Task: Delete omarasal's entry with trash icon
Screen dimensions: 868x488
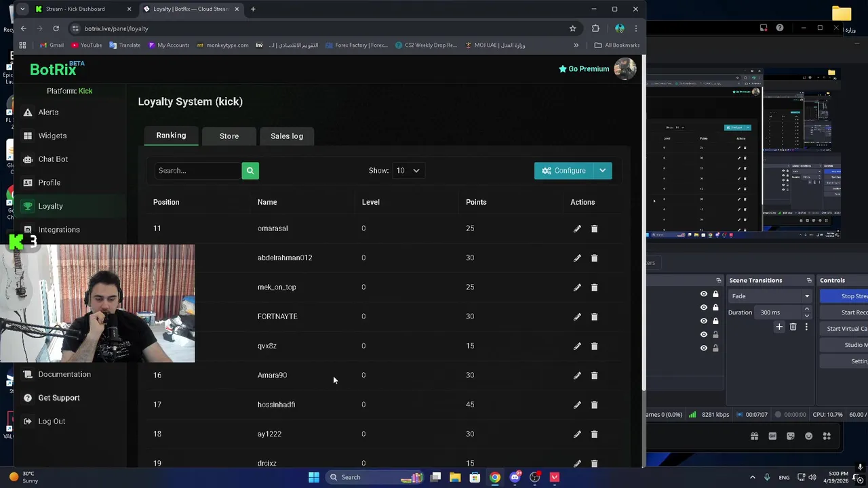Action: coord(594,229)
